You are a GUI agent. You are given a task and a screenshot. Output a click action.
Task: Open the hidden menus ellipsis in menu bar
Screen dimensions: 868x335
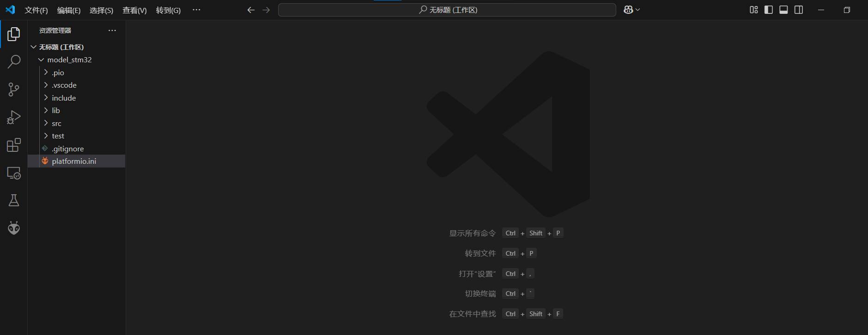coord(196,10)
